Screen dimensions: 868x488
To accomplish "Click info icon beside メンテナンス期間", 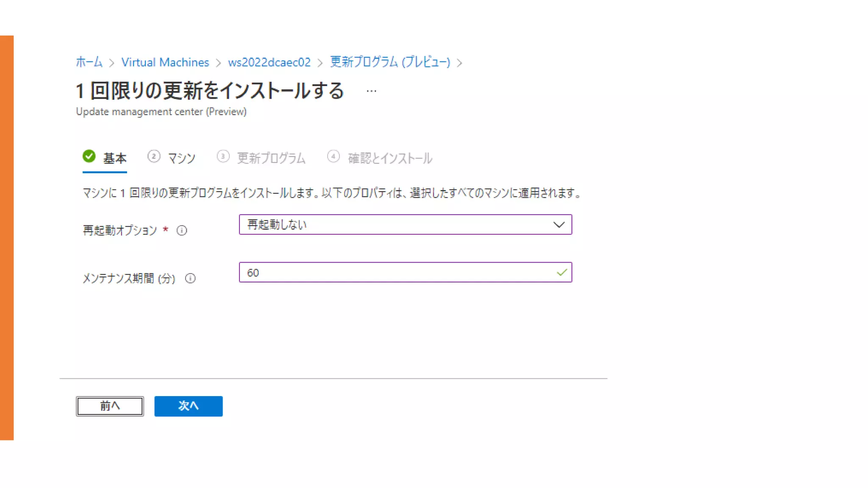I will [x=190, y=278].
